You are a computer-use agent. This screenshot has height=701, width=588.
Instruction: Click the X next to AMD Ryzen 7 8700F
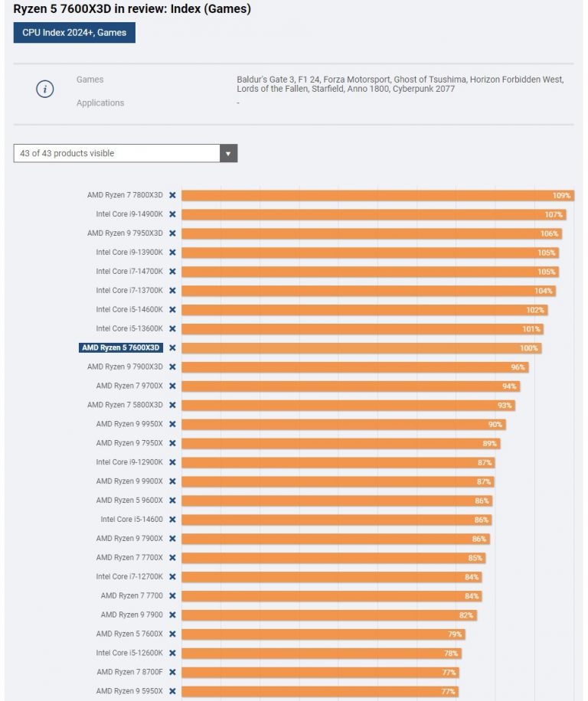tap(172, 673)
